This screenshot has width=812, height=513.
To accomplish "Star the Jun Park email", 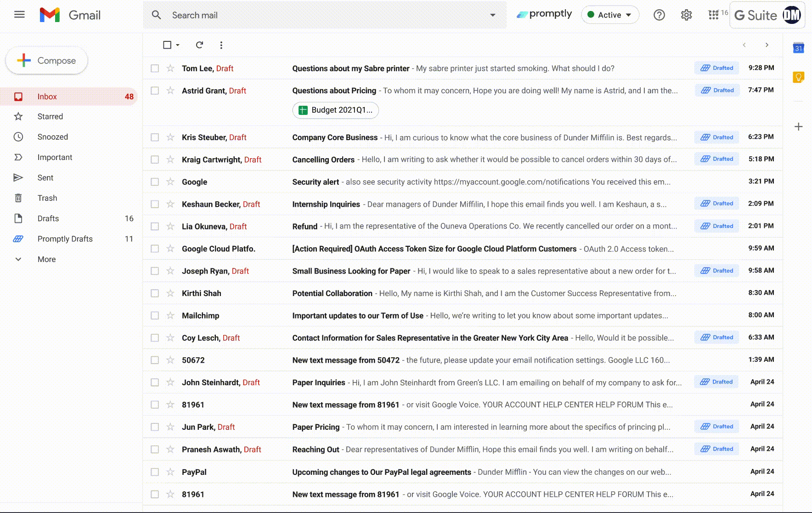I will (170, 427).
